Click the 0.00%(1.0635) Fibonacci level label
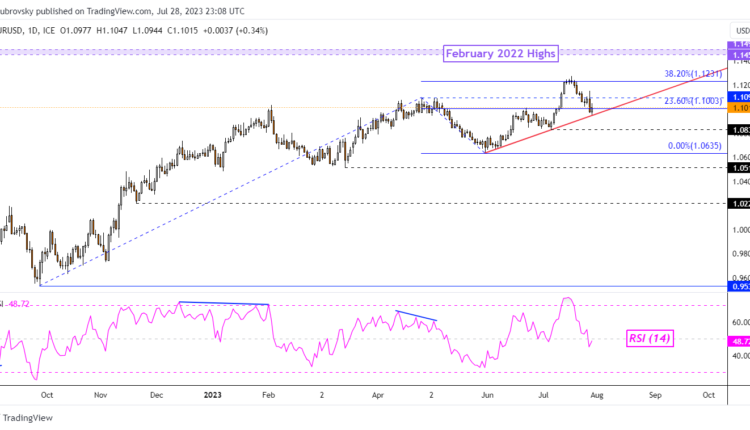This screenshot has width=750, height=430. point(692,146)
